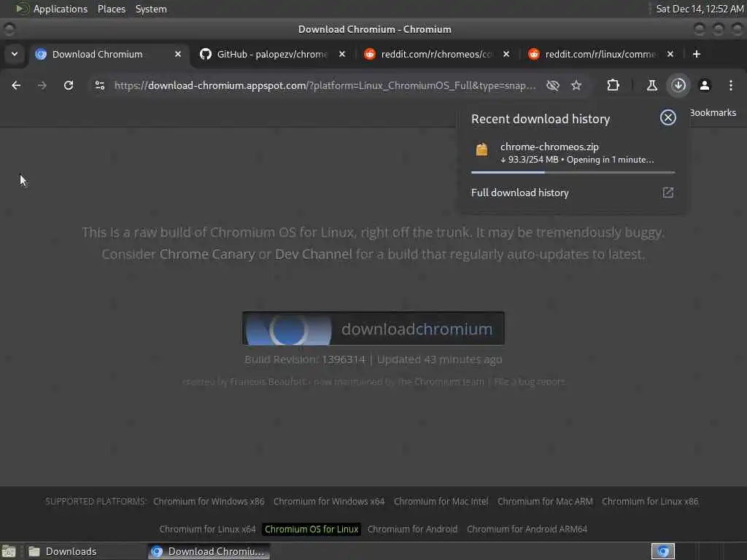747x560 pixels.
Task: Open the System menu
Action: 151,9
